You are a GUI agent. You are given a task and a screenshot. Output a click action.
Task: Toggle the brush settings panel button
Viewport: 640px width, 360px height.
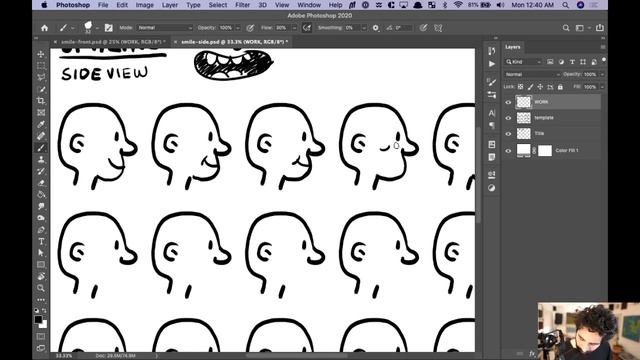pyautogui.click(x=109, y=28)
